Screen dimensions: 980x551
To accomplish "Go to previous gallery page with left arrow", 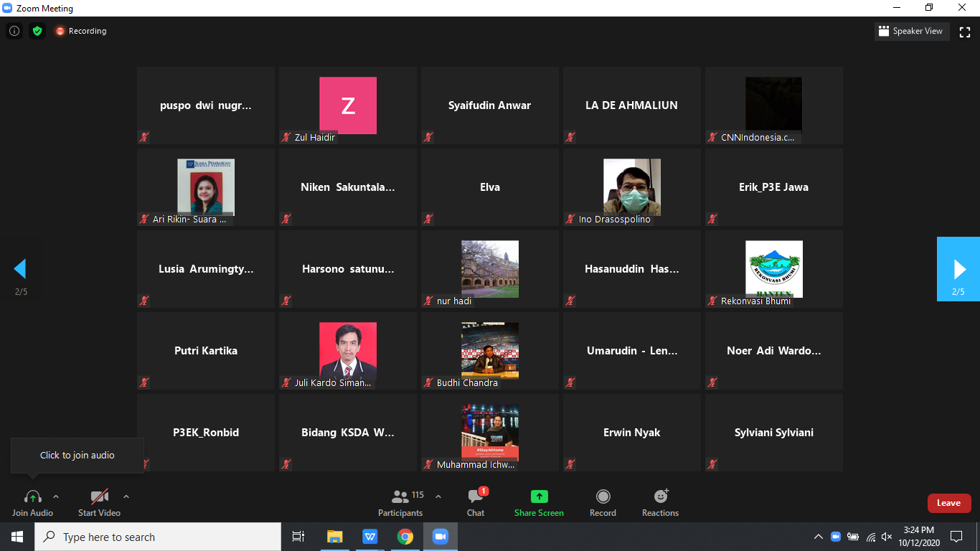I will 20,269.
